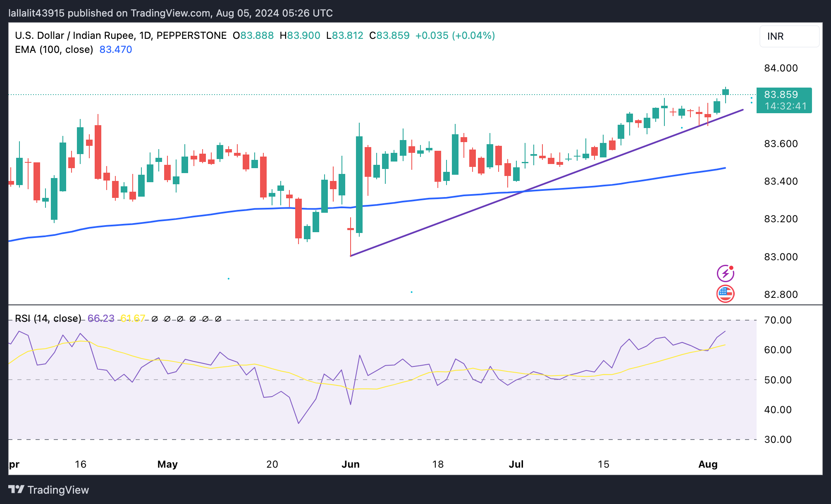Click the 84.000 level on price axis
The width and height of the screenshot is (831, 504).
(781, 68)
